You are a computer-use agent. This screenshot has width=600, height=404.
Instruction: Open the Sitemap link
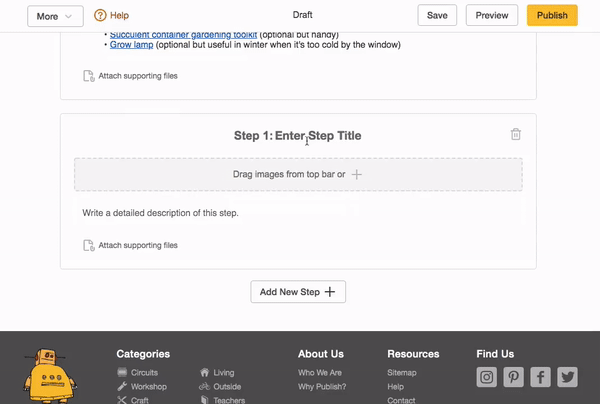pyautogui.click(x=402, y=373)
